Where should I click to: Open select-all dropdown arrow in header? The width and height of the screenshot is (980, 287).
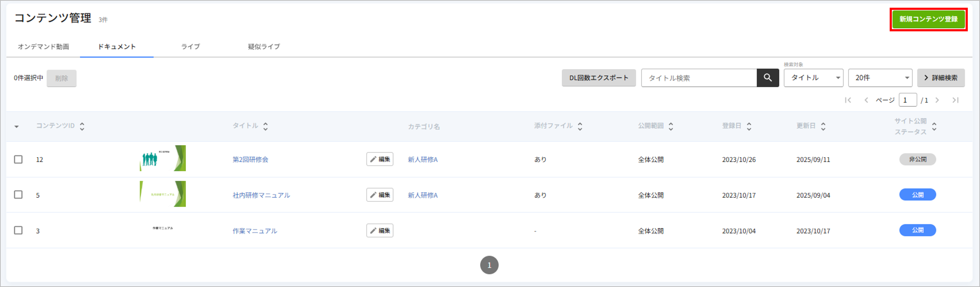pyautogui.click(x=16, y=126)
